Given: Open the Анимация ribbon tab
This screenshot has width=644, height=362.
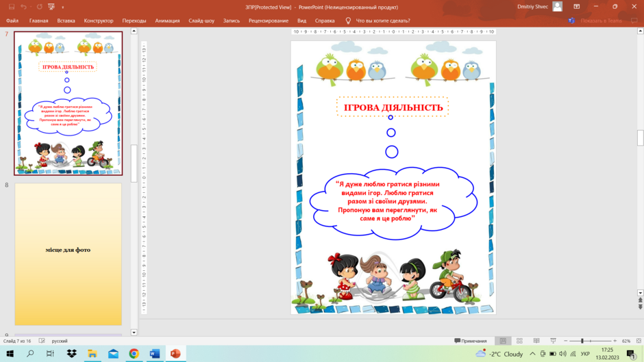Looking at the screenshot, I should click(x=167, y=21).
